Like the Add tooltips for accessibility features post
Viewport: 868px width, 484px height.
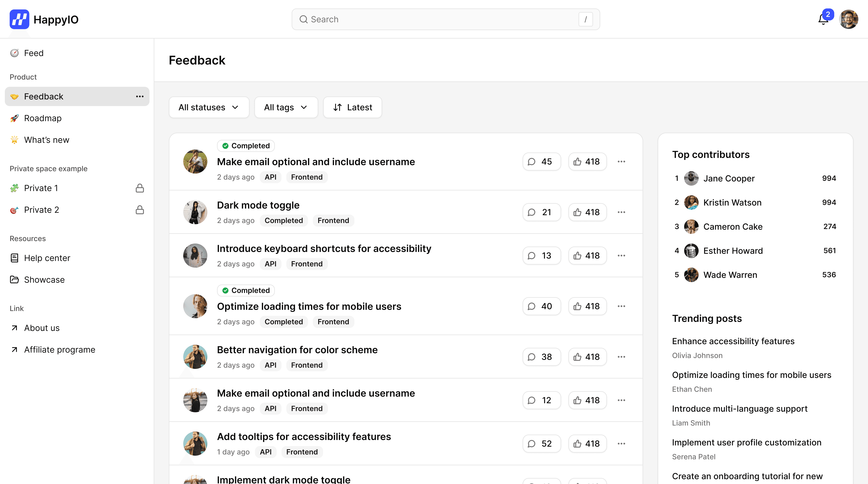pos(587,444)
